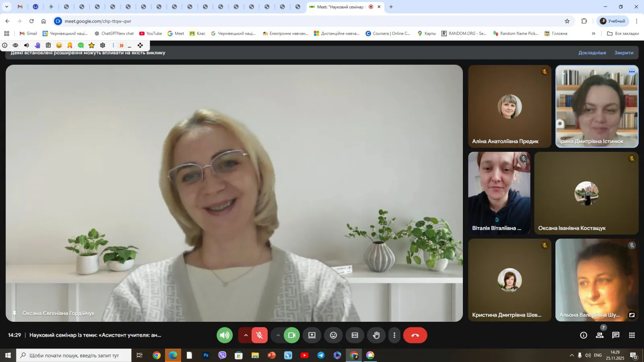Raise hand using the bottom call controls

pyautogui.click(x=376, y=335)
